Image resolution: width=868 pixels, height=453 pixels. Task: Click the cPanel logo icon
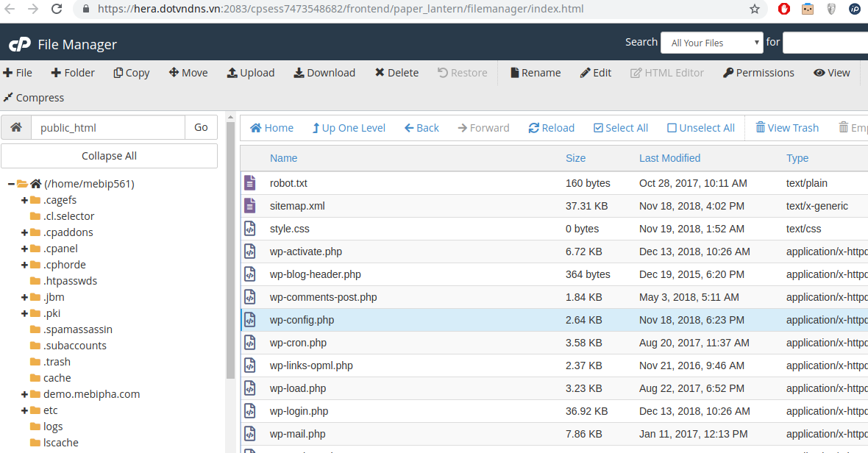tap(20, 44)
